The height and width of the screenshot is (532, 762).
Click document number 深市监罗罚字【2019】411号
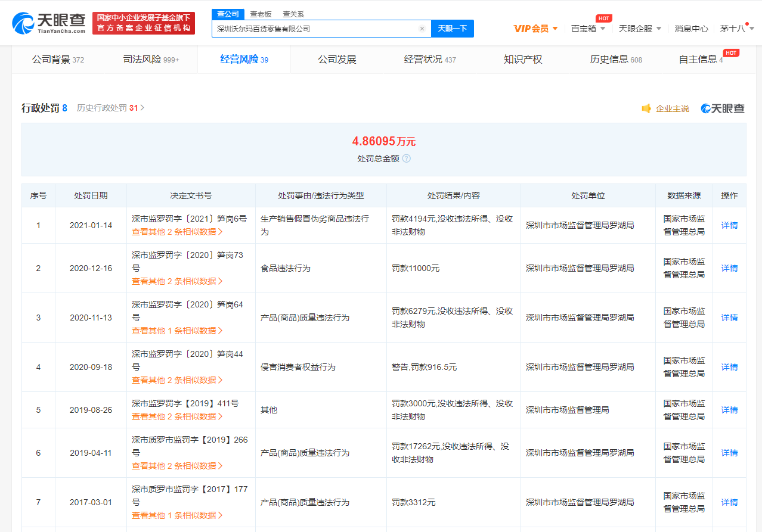(185, 403)
